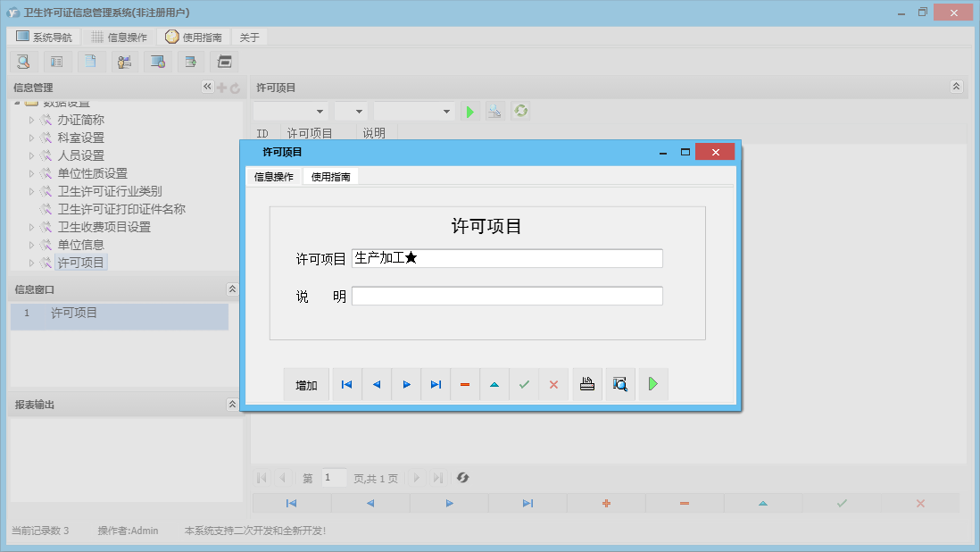Click the refresh icon in the 许可项目 panel
980x552 pixels.
(520, 110)
